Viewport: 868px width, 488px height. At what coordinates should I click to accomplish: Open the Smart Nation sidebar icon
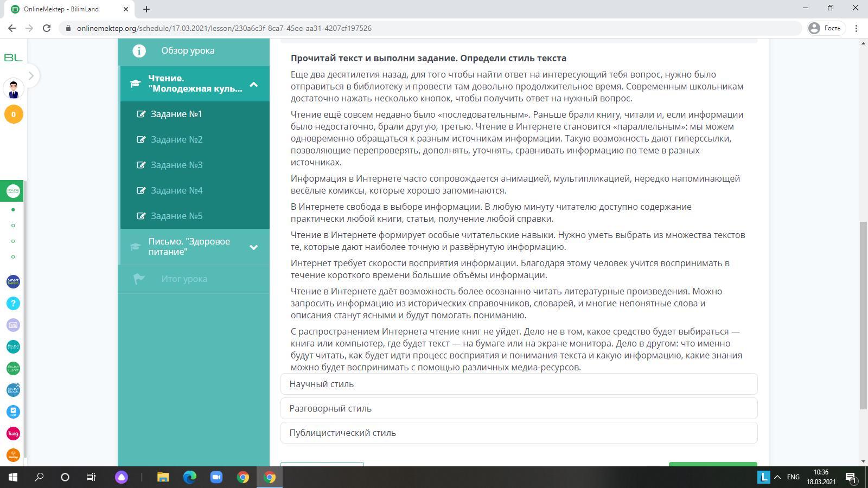[13, 281]
